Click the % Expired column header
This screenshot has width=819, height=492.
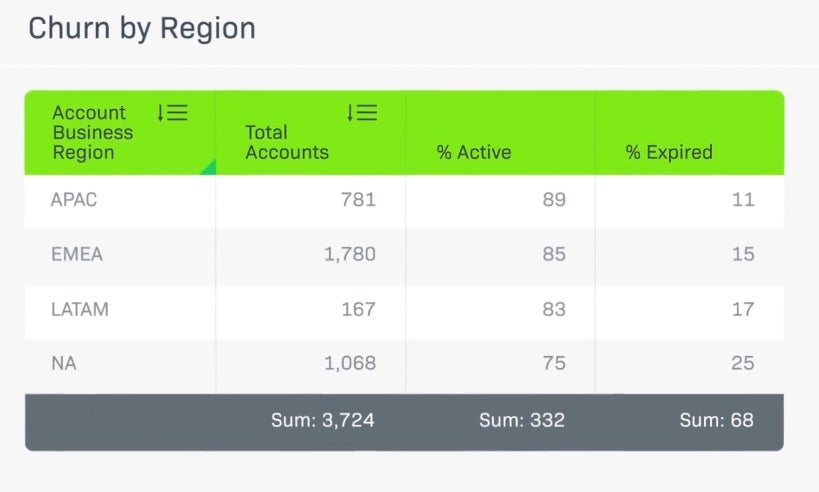pyautogui.click(x=669, y=152)
